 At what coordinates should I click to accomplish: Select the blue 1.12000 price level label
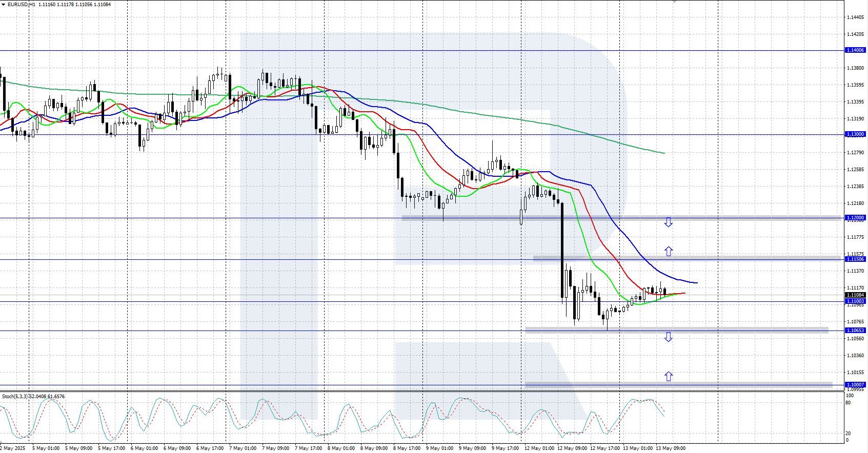[855, 218]
